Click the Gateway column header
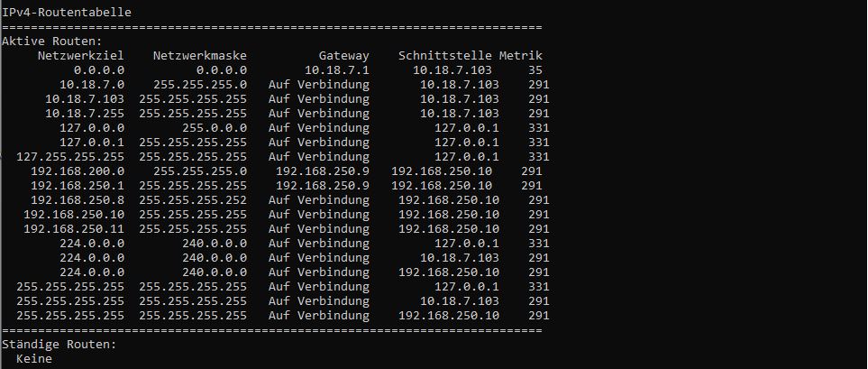868x369 pixels. 343,56
